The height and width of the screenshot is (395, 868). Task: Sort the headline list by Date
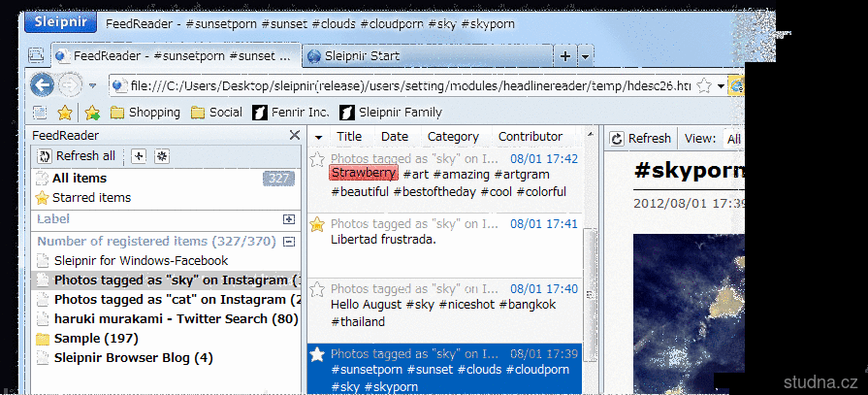point(395,137)
